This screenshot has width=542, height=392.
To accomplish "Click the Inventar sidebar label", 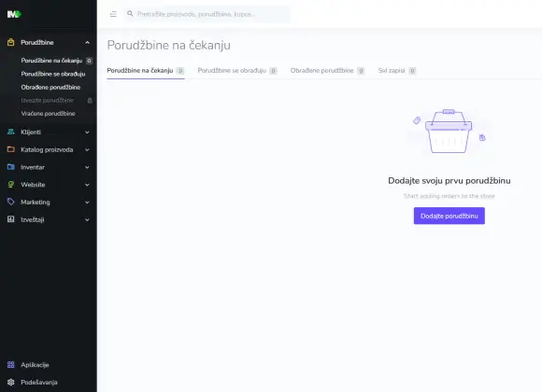I will [x=33, y=167].
